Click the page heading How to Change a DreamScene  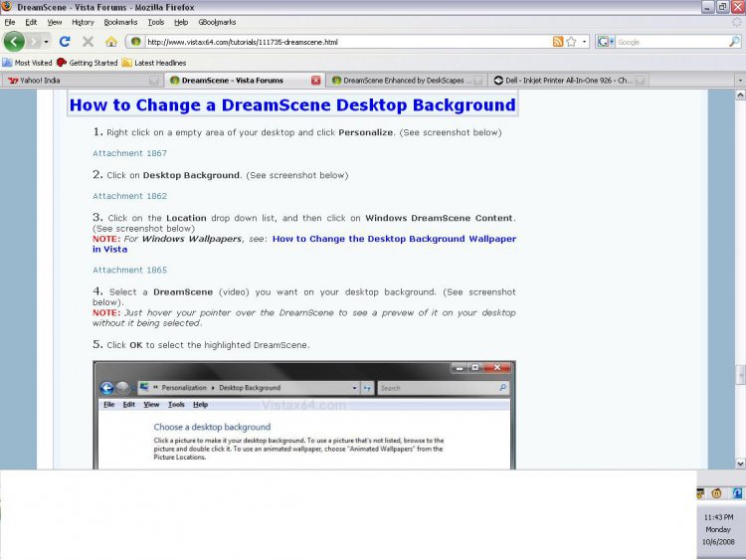[x=292, y=104]
